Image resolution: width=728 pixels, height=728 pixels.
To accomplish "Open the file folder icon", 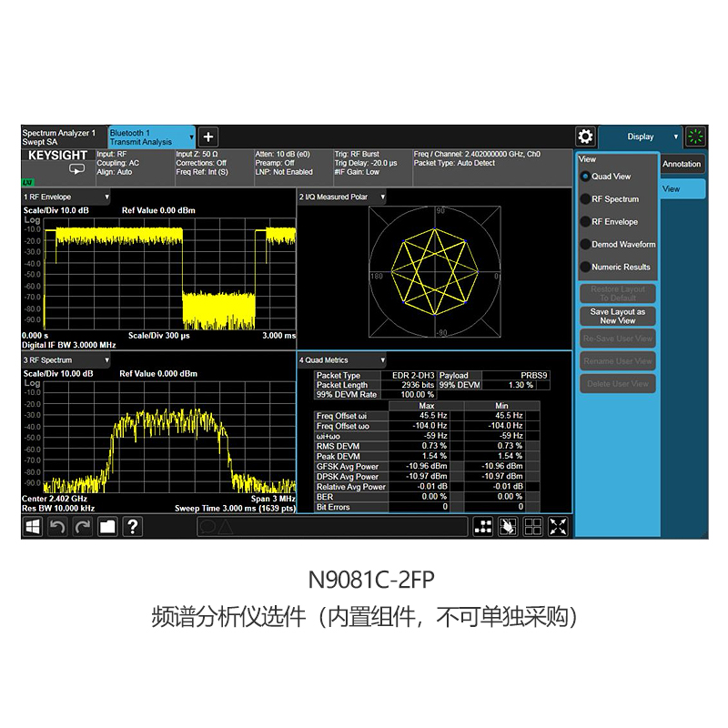I will 107,527.
